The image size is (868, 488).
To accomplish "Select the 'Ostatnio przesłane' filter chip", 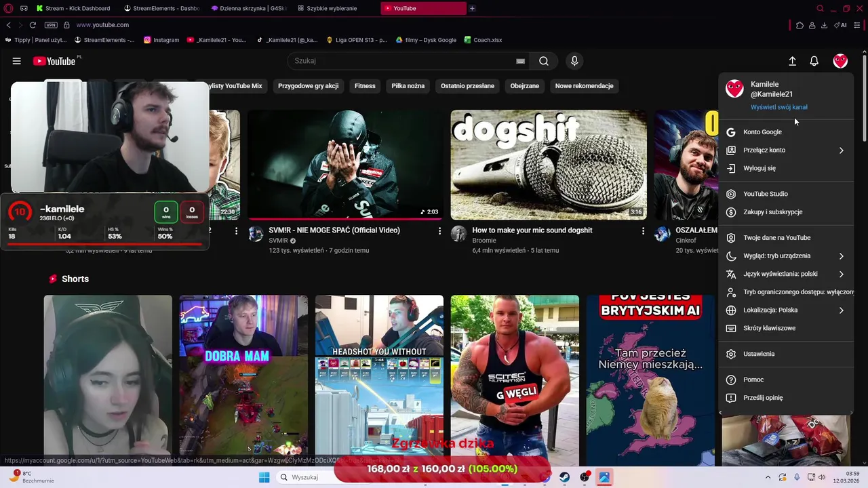I will pyautogui.click(x=467, y=86).
